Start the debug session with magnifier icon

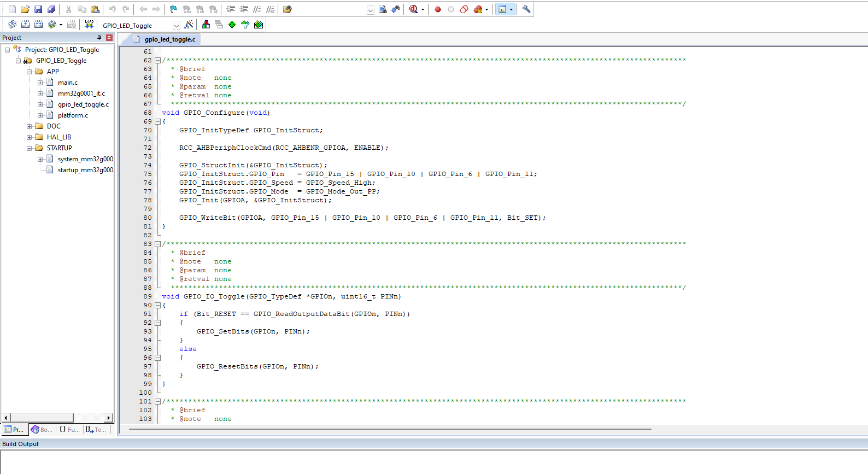pyautogui.click(x=414, y=9)
